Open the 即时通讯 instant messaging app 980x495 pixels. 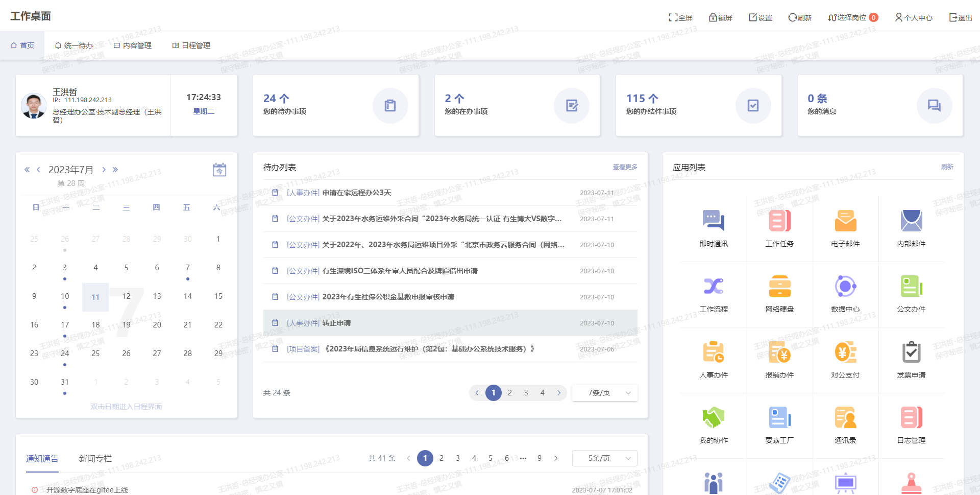click(x=714, y=221)
